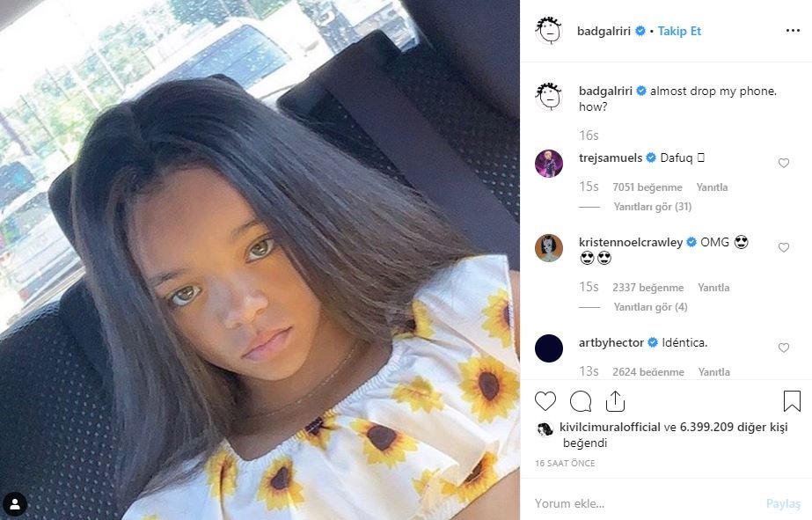
Task: Reply to trejsamuels with Yanıtla
Action: coord(712,187)
